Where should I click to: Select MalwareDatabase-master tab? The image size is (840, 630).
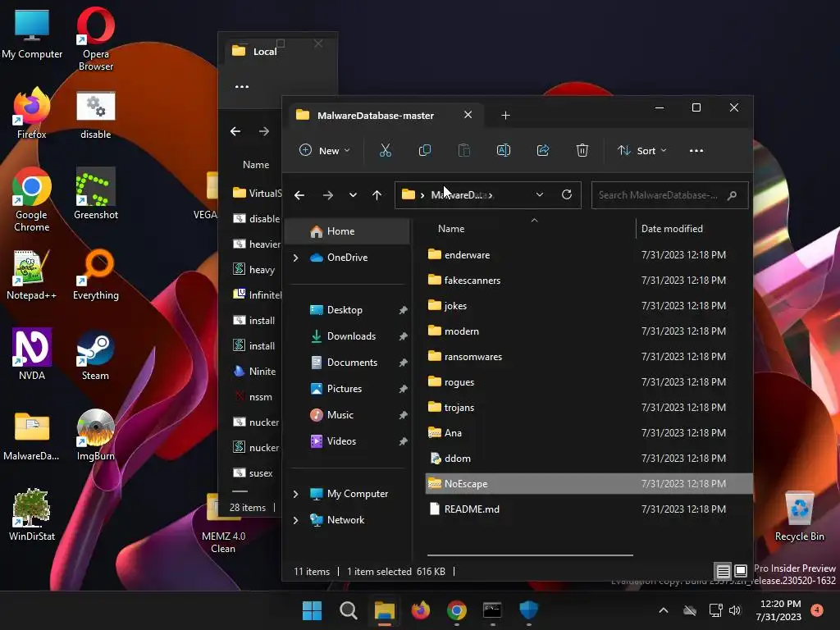(385, 115)
